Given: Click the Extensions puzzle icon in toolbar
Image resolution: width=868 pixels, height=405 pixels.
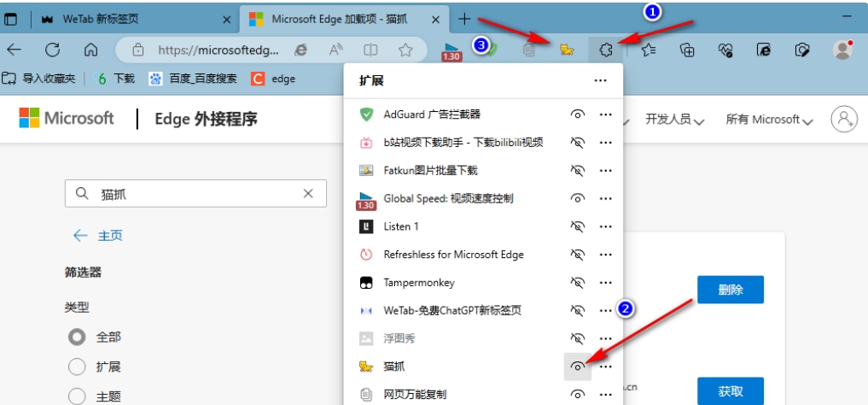Looking at the screenshot, I should [606, 50].
